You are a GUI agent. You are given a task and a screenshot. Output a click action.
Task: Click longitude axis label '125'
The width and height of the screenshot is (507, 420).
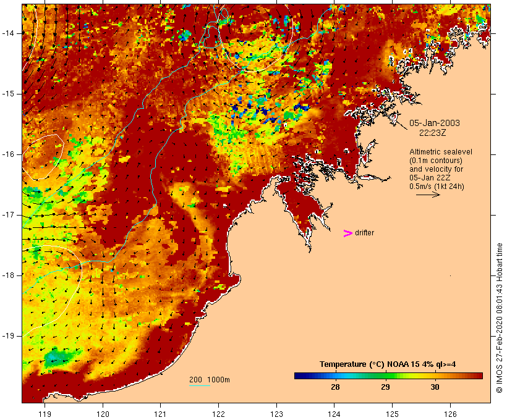392,414
